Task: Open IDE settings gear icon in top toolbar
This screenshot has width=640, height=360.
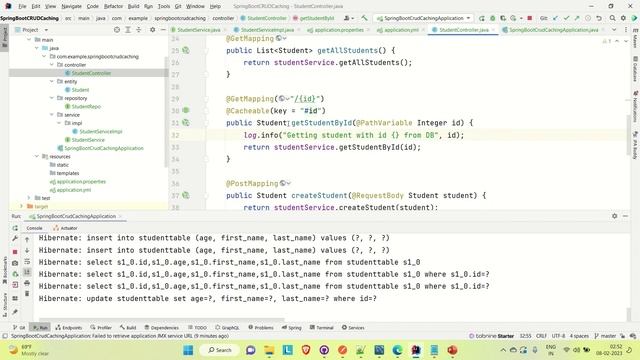Action: pos(623,18)
